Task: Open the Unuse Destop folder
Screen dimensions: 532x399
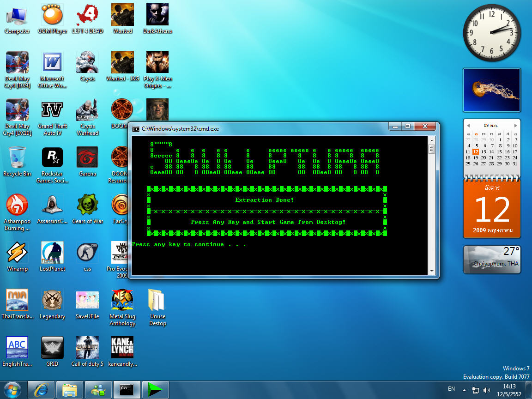Action: (x=157, y=308)
